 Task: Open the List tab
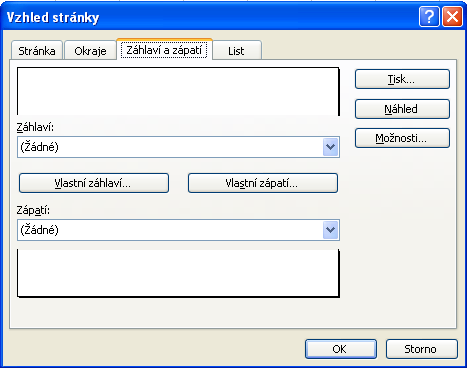click(236, 51)
